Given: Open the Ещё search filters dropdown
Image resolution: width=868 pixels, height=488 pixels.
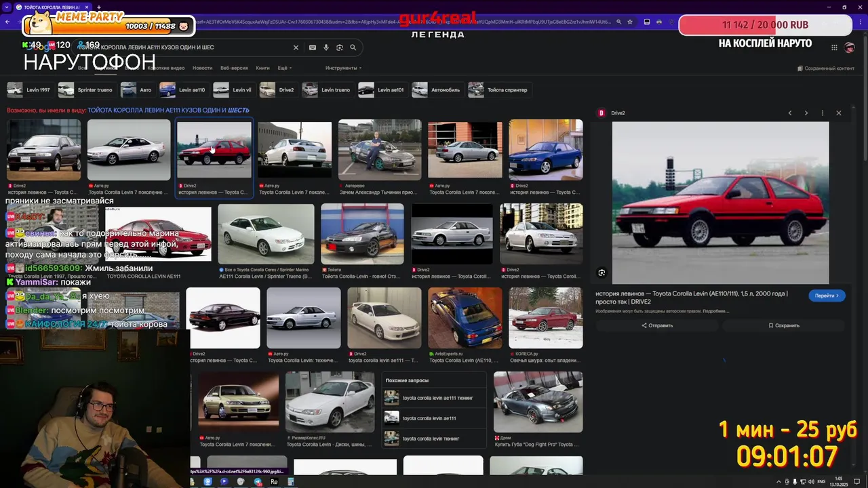Looking at the screenshot, I should pyautogui.click(x=284, y=68).
